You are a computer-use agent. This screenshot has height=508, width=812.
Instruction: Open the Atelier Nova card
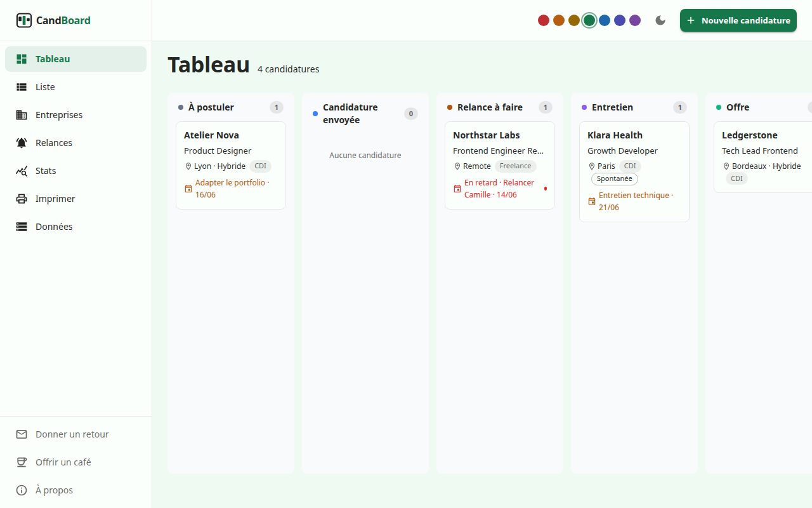(231, 165)
